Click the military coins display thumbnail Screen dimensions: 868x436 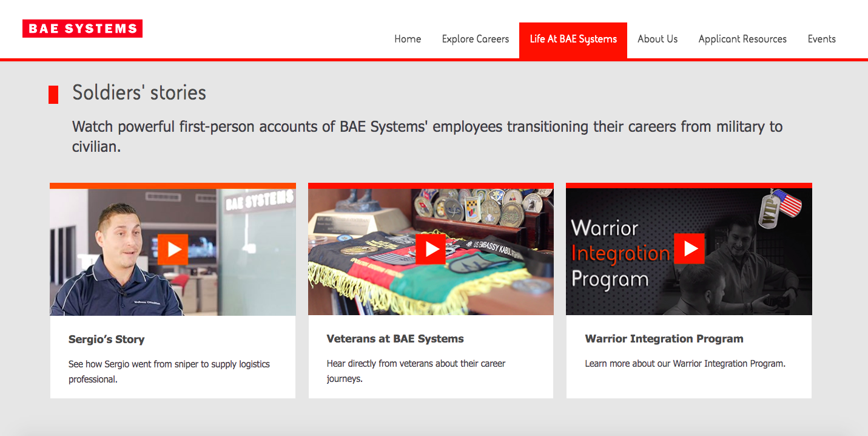(x=479, y=206)
